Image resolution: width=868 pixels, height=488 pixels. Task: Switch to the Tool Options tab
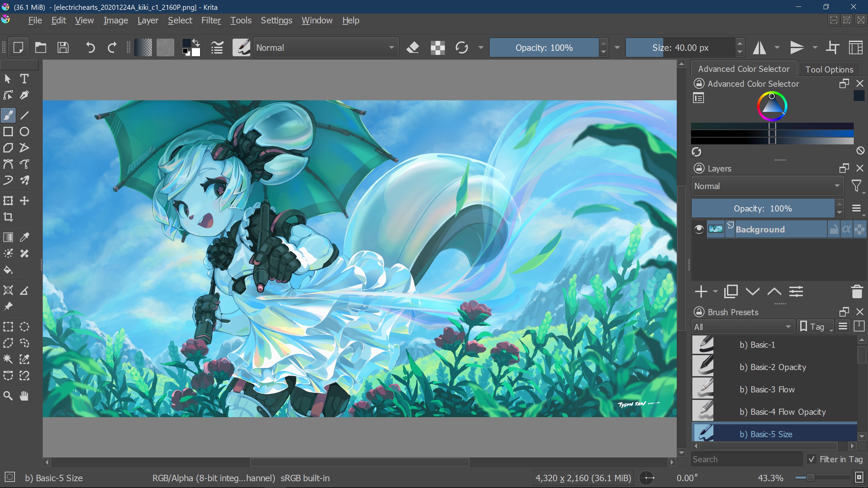click(829, 69)
